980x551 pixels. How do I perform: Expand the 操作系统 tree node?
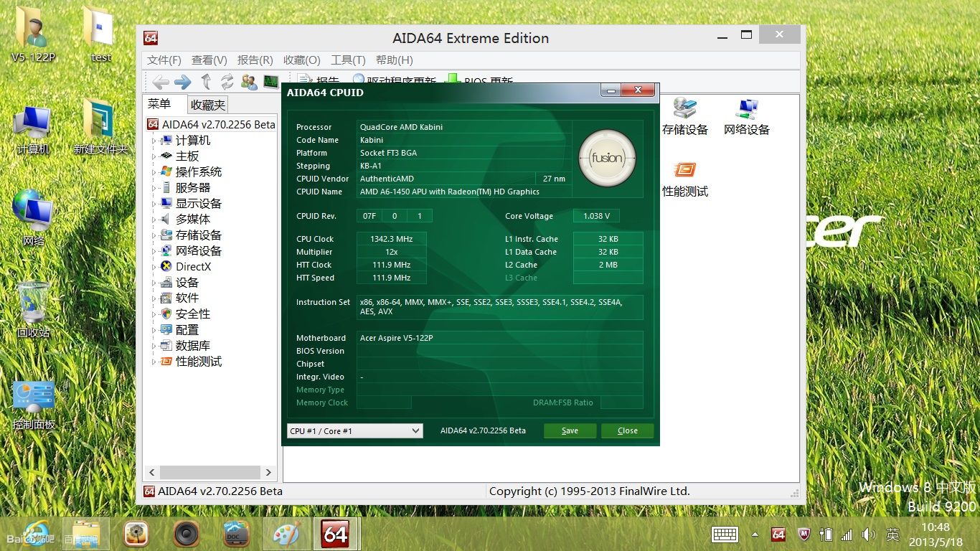pos(153,172)
